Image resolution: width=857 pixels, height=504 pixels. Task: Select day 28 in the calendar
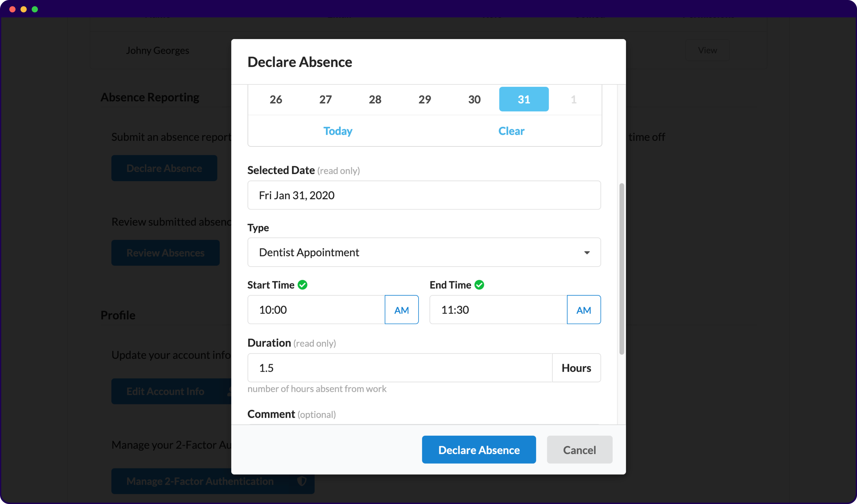[x=375, y=99]
